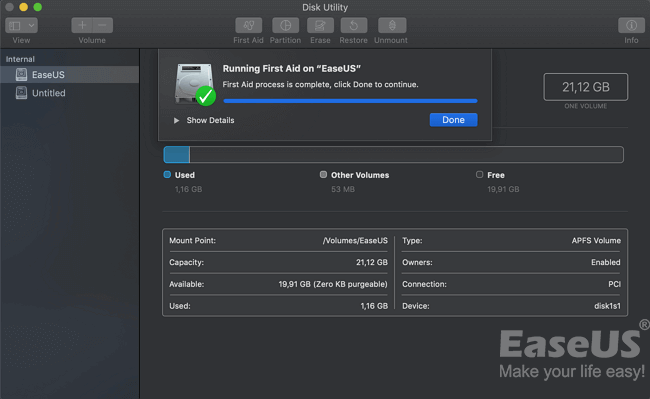Open the Partition tool
The height and width of the screenshot is (399, 650).
(x=285, y=26)
